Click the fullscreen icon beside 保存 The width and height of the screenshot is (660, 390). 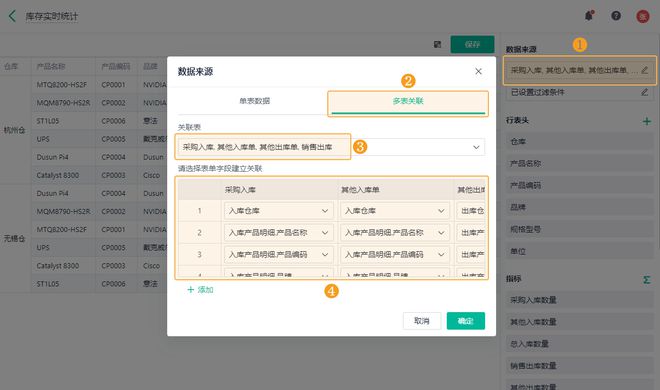[x=437, y=44]
